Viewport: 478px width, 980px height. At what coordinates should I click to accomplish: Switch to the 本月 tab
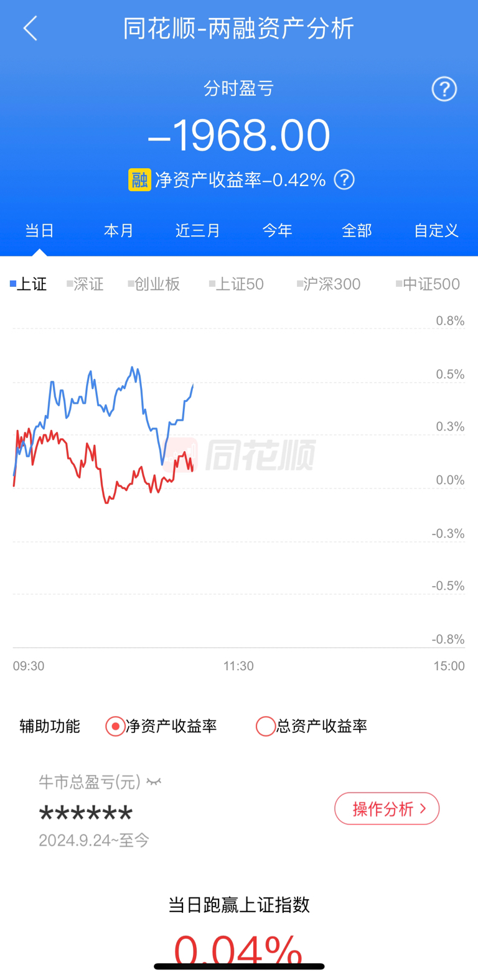click(119, 230)
